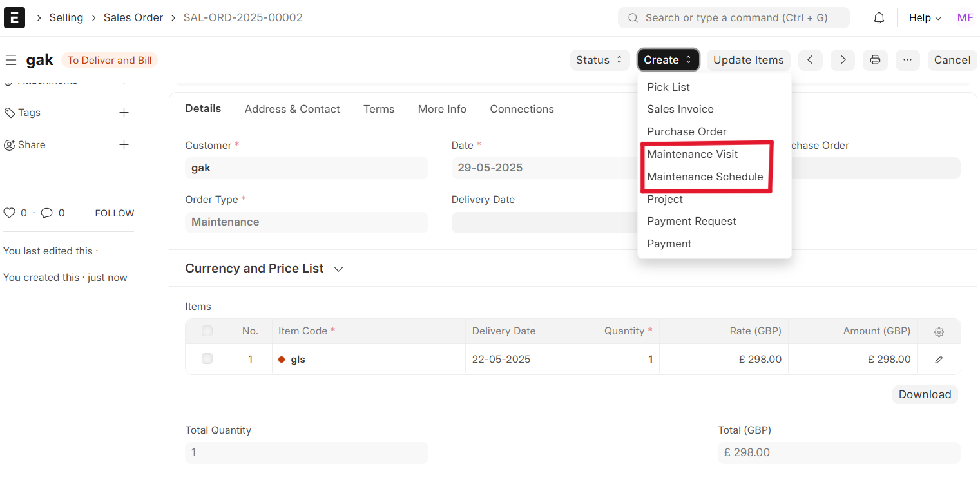Open the notifications bell
The height and width of the screenshot is (480, 980).
click(x=879, y=18)
